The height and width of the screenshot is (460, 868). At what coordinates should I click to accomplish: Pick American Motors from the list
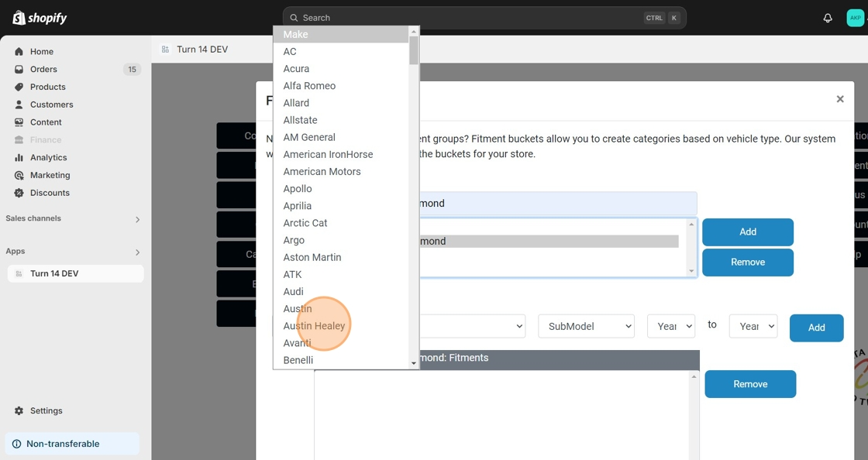(x=340, y=171)
